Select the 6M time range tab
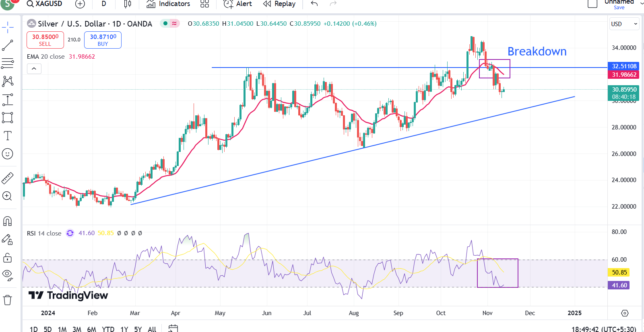Viewport: 644px width, 332px height. click(x=91, y=329)
